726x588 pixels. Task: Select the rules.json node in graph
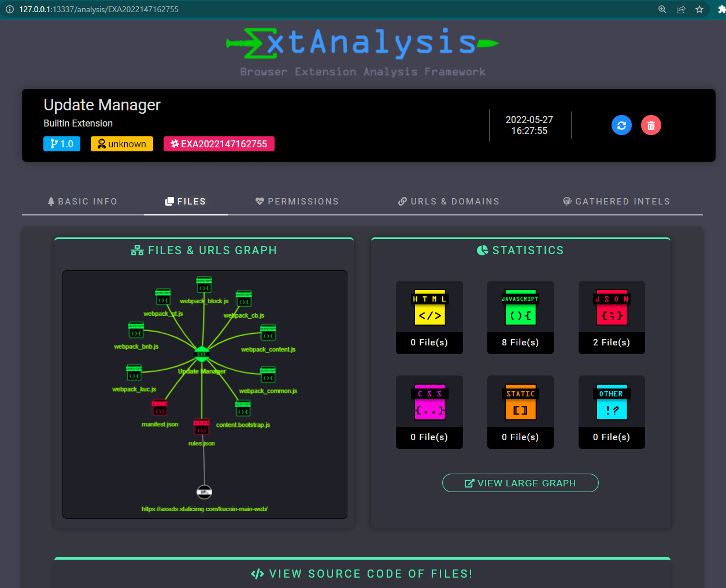201,427
